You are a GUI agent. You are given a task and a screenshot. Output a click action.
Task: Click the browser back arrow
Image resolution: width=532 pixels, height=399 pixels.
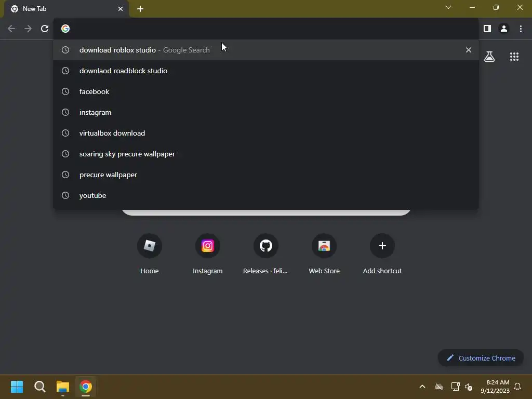[11, 29]
